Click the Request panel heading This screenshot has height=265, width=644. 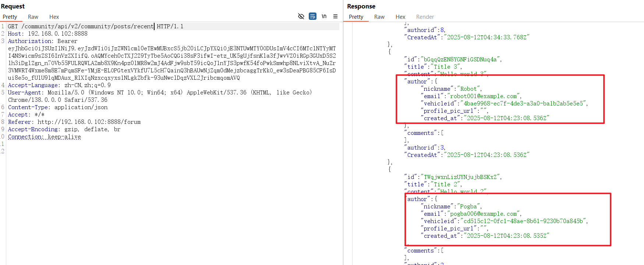(x=13, y=6)
